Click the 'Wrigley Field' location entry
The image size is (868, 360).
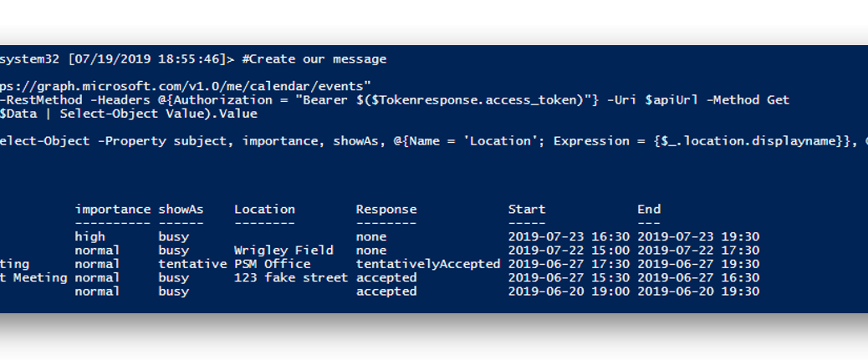tap(283, 251)
